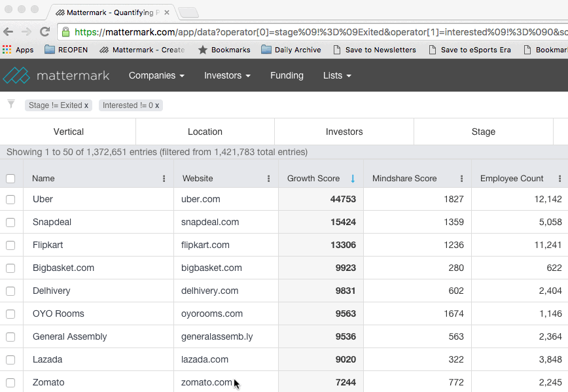568x392 pixels.
Task: Sort by Mindshare Score header
Action: [404, 178]
